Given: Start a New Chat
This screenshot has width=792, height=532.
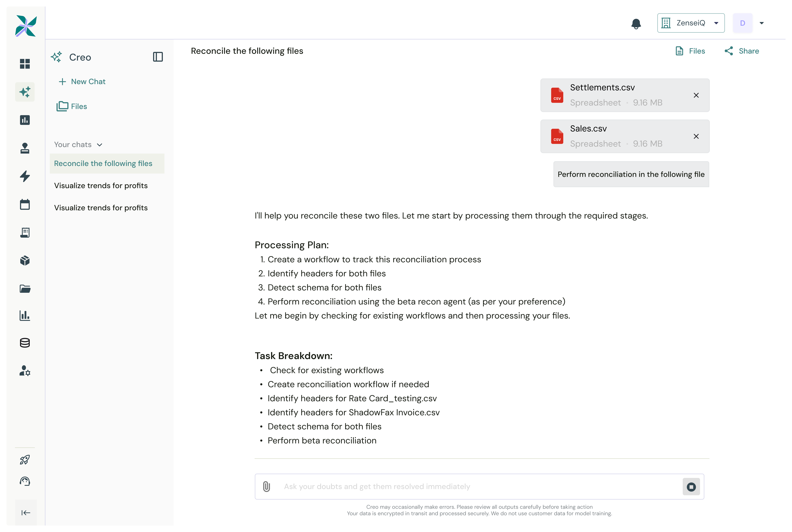Looking at the screenshot, I should tap(82, 81).
